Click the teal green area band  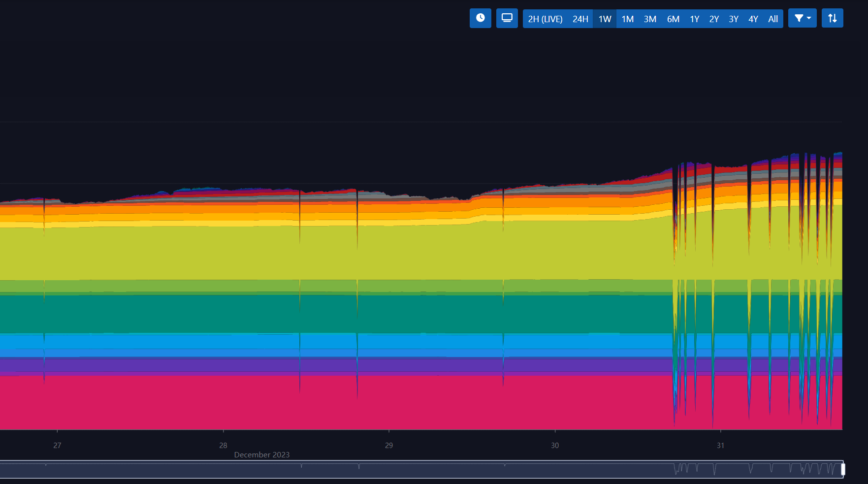pyautogui.click(x=345, y=314)
